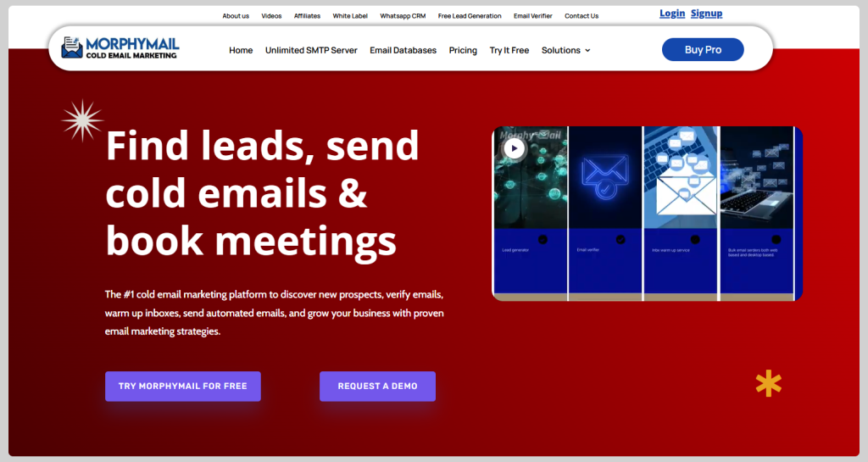
Task: Go to Unlimited SMTP Server
Action: (x=311, y=50)
